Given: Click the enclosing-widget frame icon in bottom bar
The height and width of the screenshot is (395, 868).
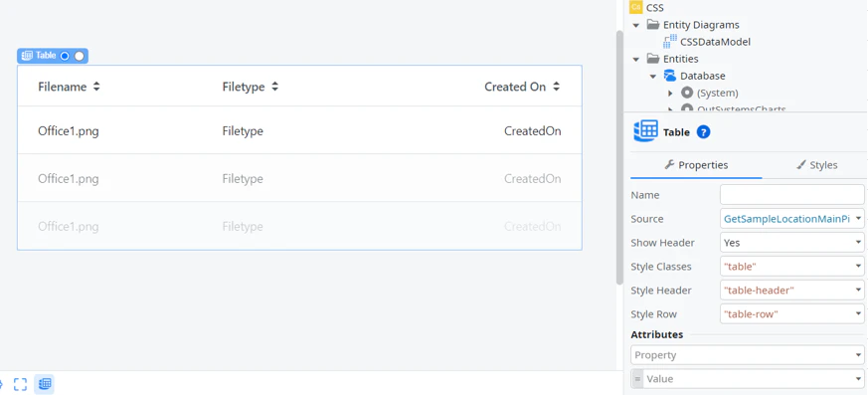Looking at the screenshot, I should [x=21, y=384].
